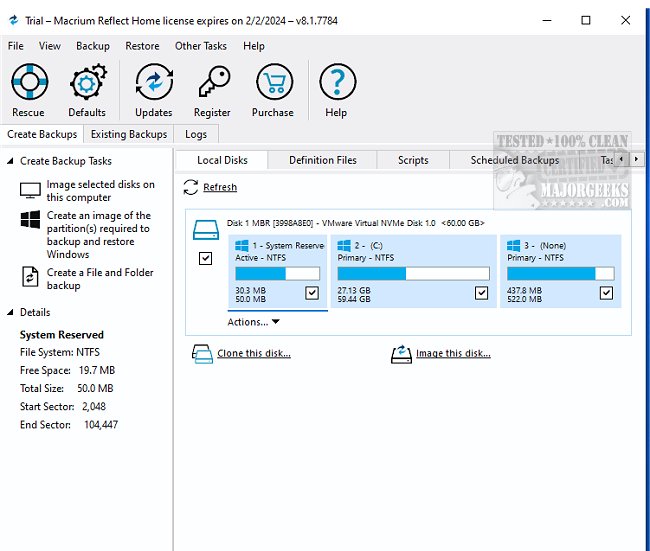Screen dimensions: 650x551
Task: Click the Image this disk link
Action: [x=452, y=353]
